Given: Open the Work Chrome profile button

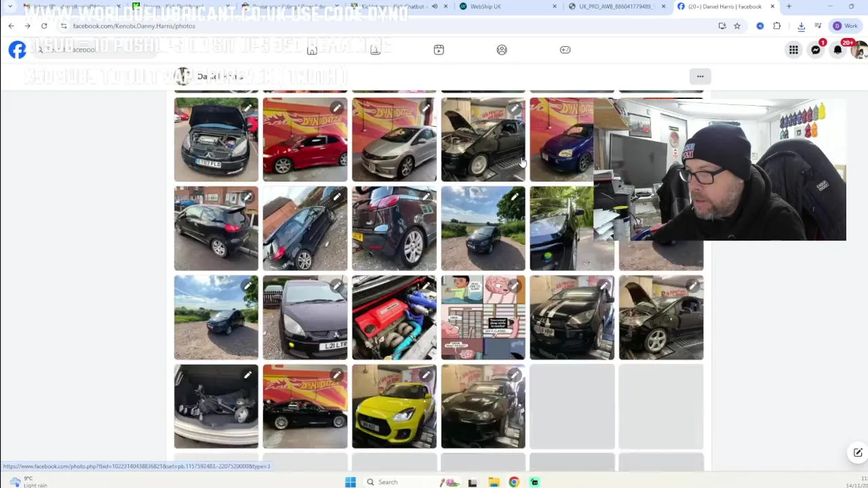Looking at the screenshot, I should 845,26.
